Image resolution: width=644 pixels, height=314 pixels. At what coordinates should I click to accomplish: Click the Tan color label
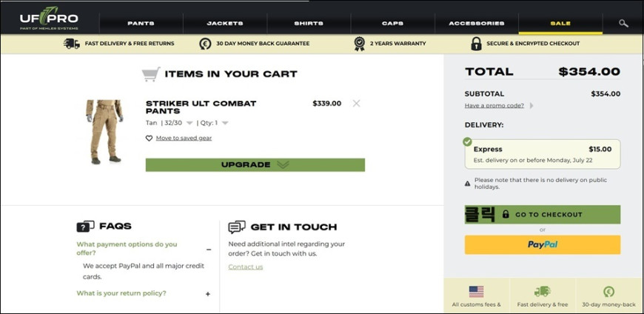click(151, 123)
